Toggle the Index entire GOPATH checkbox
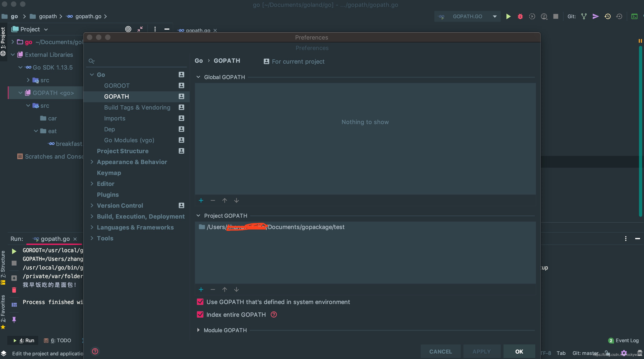The image size is (644, 359). [x=200, y=314]
